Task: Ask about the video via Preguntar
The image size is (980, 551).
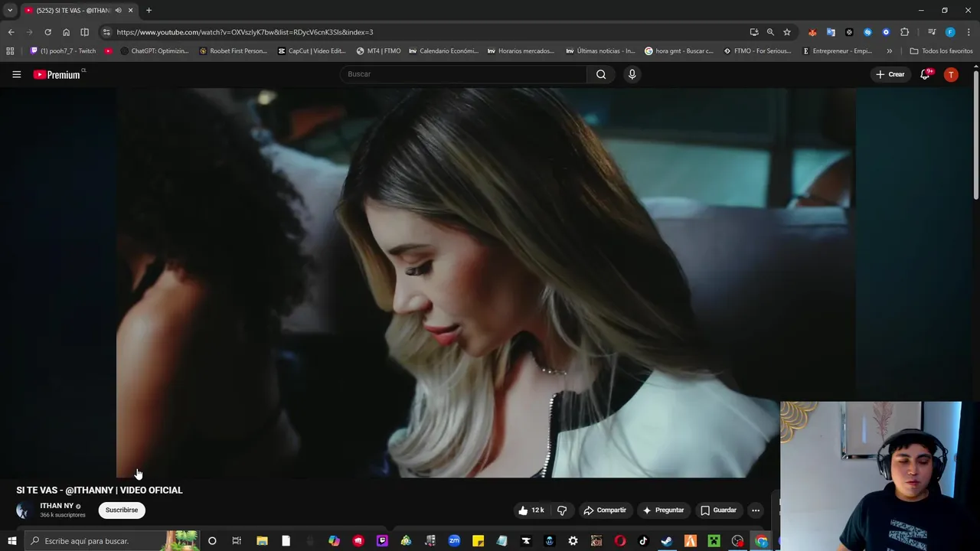Action: click(663, 510)
